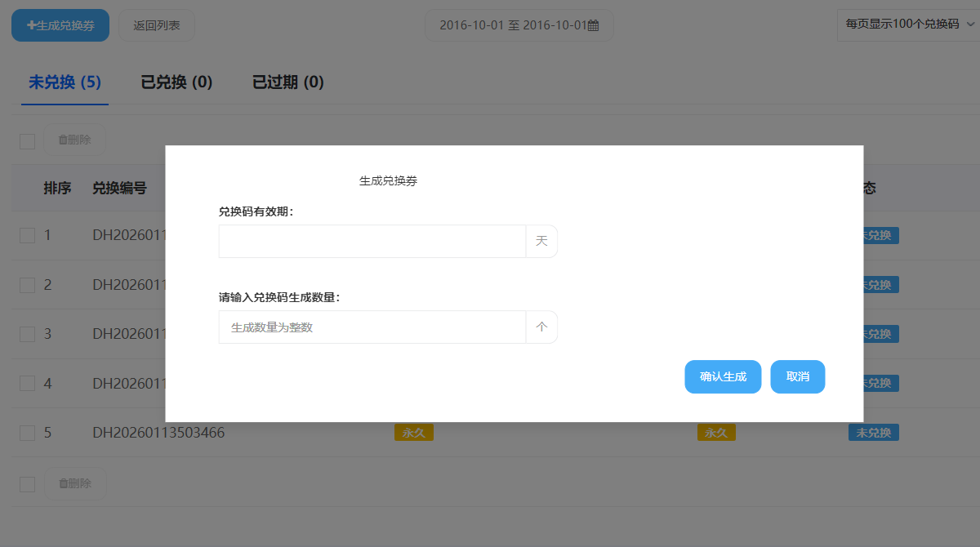Image resolution: width=980 pixels, height=547 pixels.
Task: Click the 返回列表 button
Action: click(157, 25)
